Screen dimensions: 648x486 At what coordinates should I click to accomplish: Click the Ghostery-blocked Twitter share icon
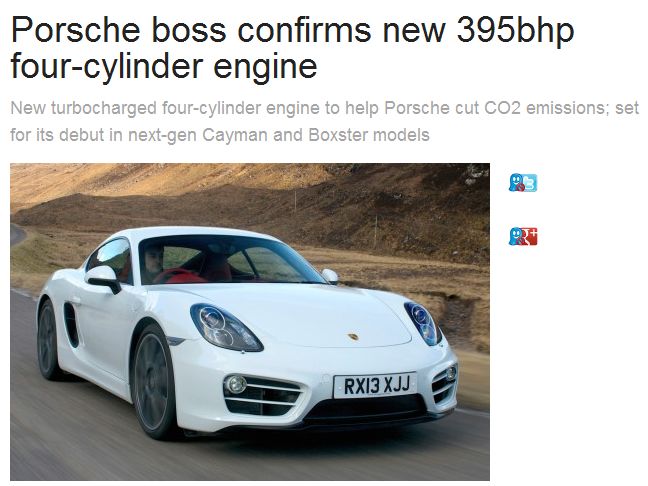click(x=523, y=183)
